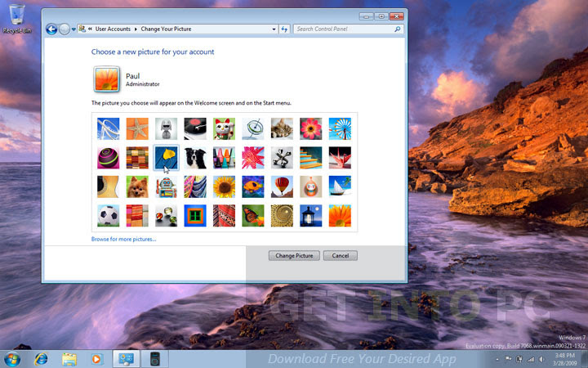This screenshot has width=588, height=368.
Task: Open Windows Explorer folder on taskbar
Action: 69,359
